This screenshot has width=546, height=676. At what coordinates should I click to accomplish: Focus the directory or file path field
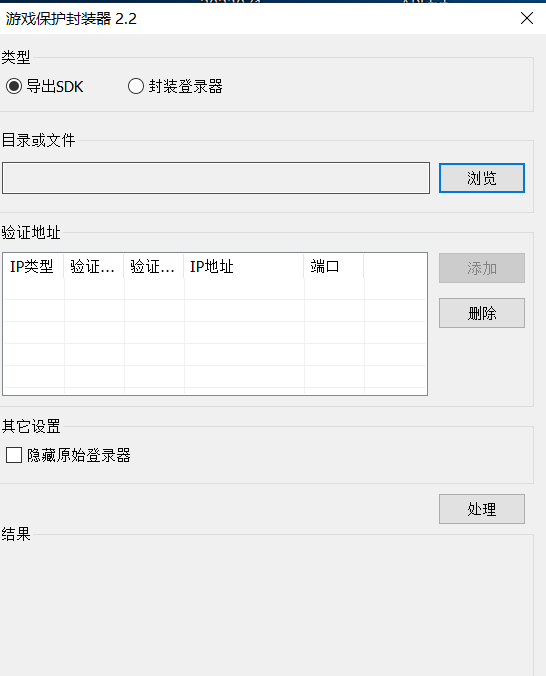pos(216,178)
